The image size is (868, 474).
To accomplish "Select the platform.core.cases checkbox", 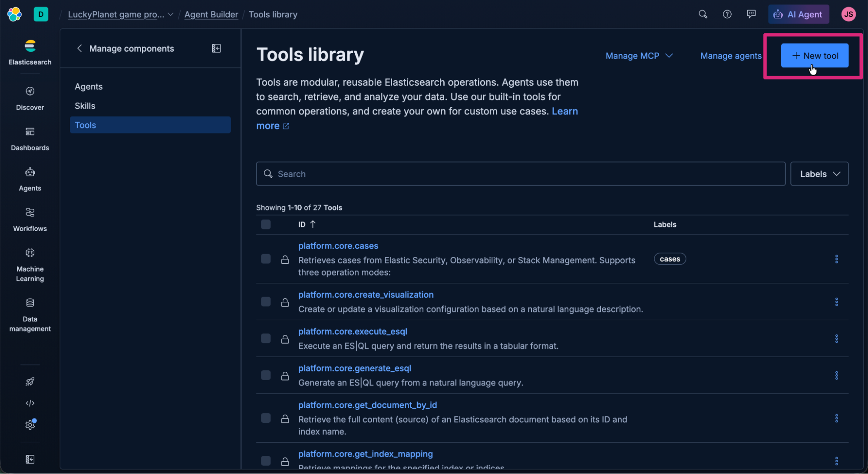I will click(266, 259).
